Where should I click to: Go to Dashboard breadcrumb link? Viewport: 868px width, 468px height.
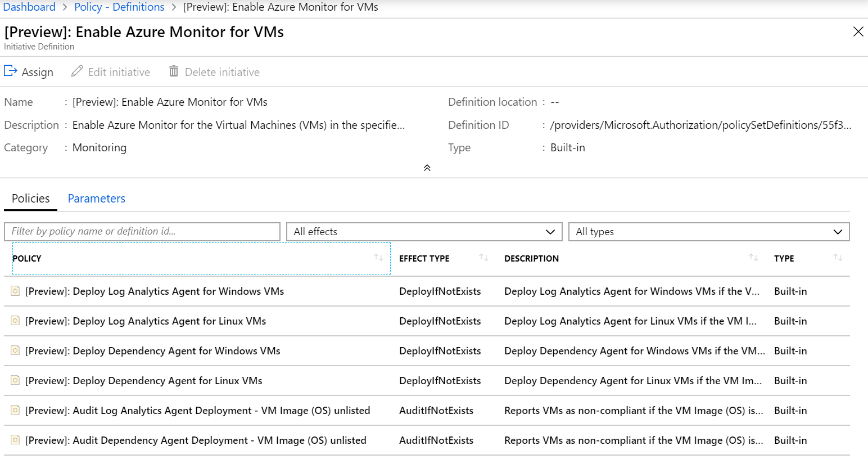pyautogui.click(x=29, y=7)
